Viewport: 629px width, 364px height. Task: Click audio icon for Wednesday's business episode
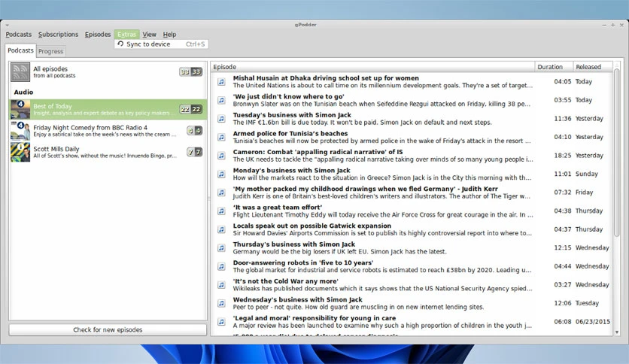click(221, 303)
